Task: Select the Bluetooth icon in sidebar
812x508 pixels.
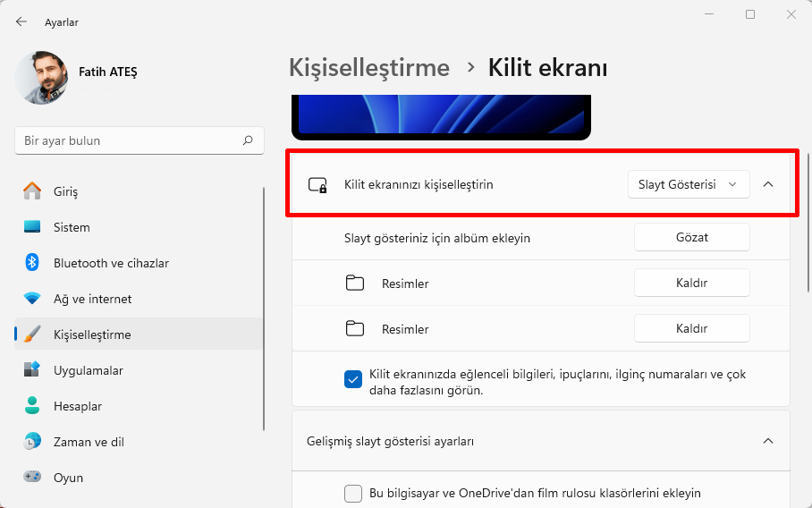Action: [x=32, y=263]
